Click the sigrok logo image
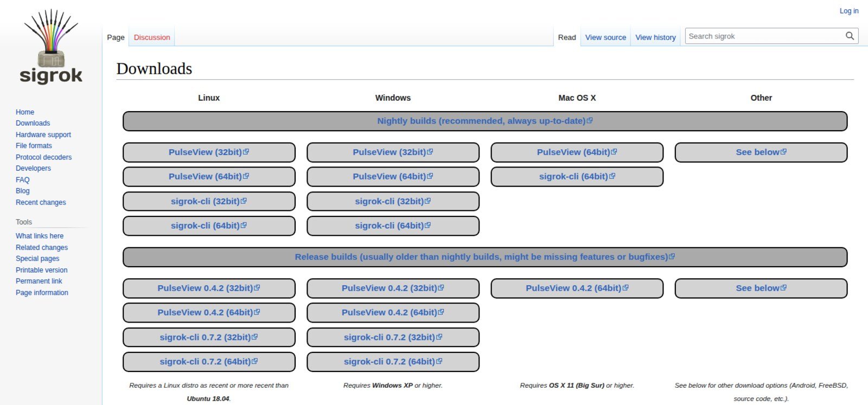Image resolution: width=868 pixels, height=405 pixels. tap(51, 47)
